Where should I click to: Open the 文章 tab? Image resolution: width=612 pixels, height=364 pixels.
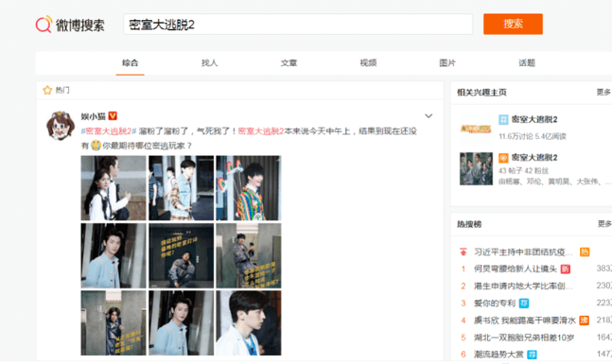pos(289,62)
